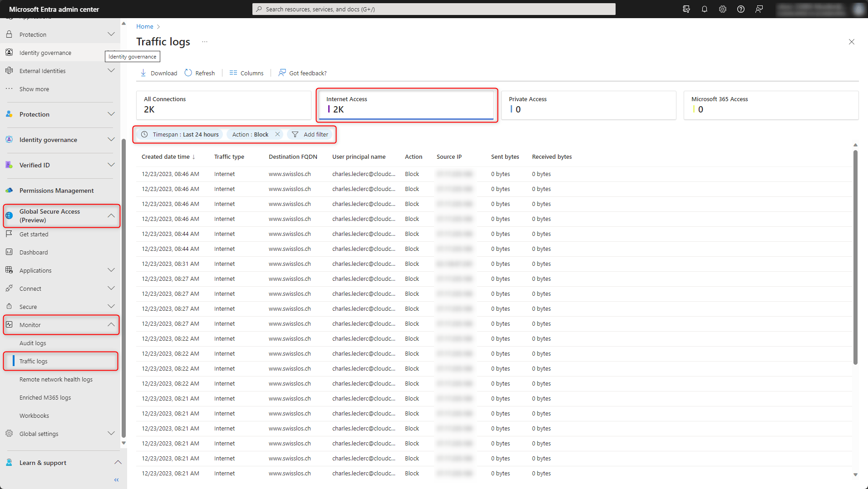This screenshot has width=868, height=489.
Task: Collapse the Monitor section chevron
Action: coord(111,324)
